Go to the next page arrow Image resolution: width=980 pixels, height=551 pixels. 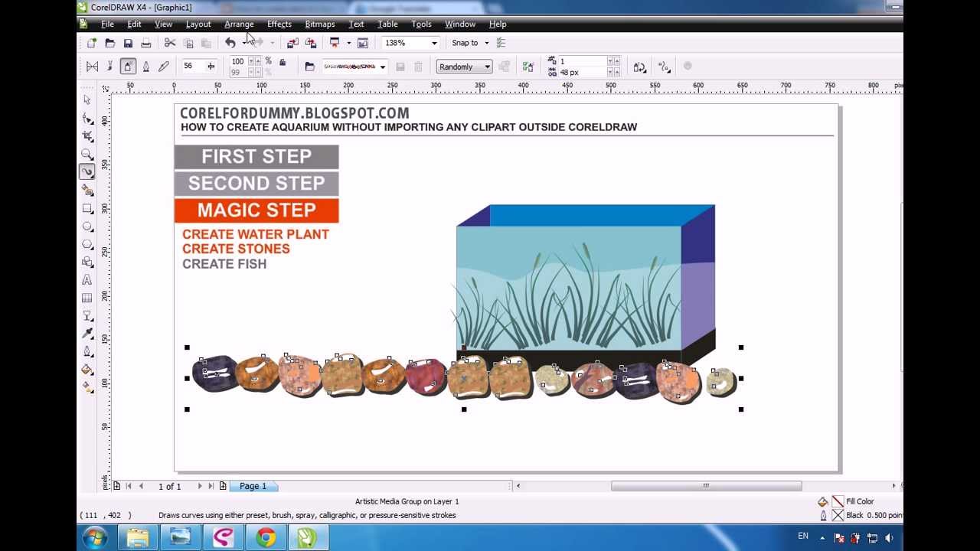(x=200, y=486)
